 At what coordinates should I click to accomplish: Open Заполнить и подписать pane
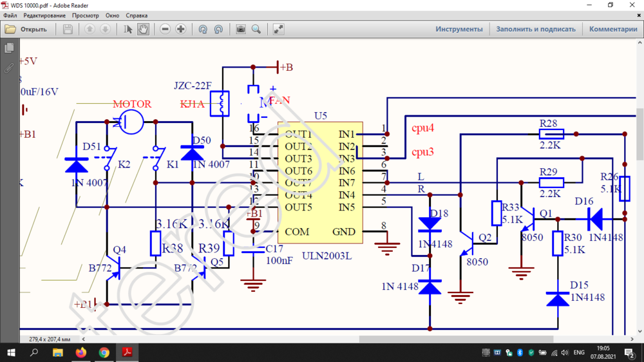[535, 29]
